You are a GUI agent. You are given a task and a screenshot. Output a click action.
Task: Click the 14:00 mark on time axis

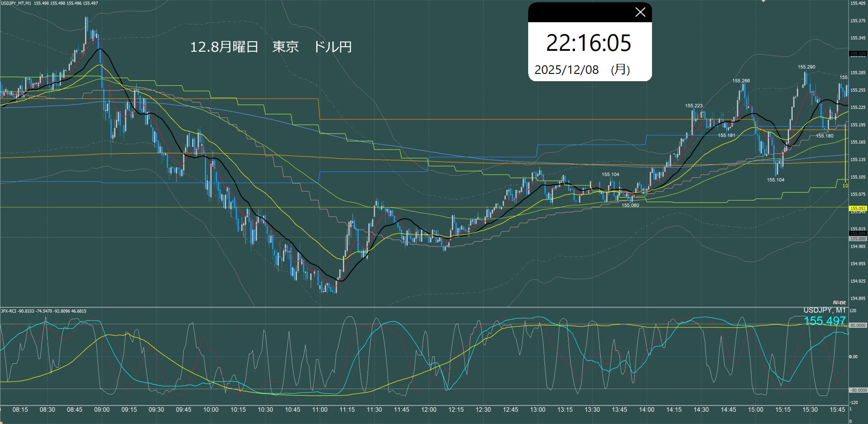point(647,409)
